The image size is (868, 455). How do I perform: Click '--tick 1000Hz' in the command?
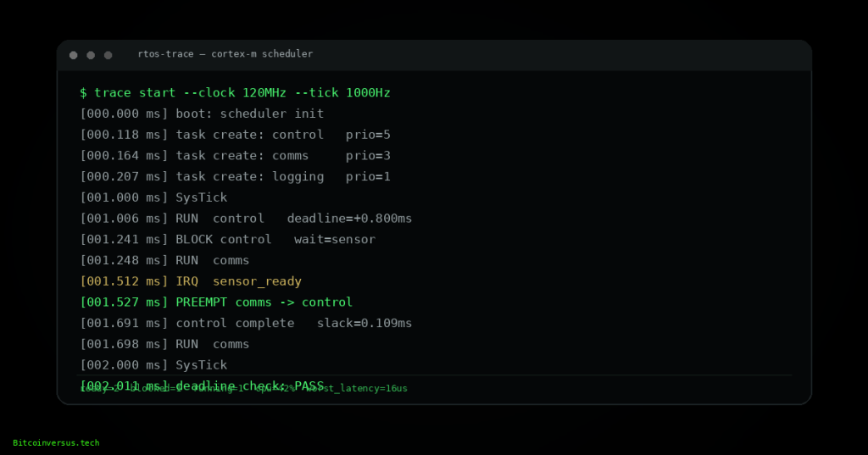(x=342, y=92)
